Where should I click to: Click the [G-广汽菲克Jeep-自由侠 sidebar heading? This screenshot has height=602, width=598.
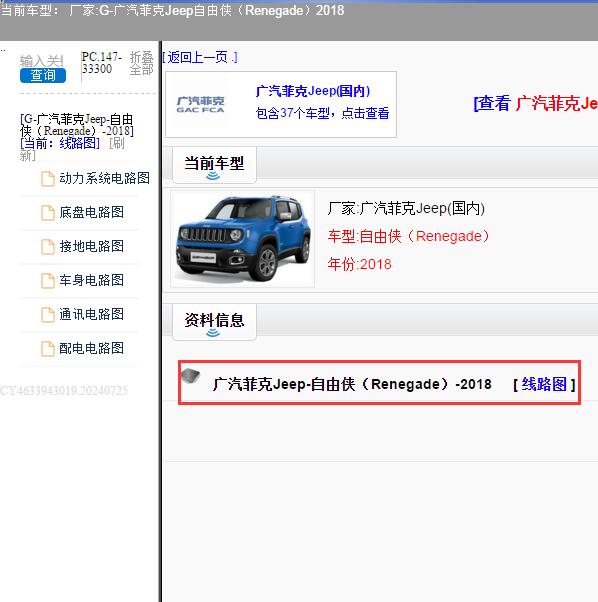click(77, 125)
